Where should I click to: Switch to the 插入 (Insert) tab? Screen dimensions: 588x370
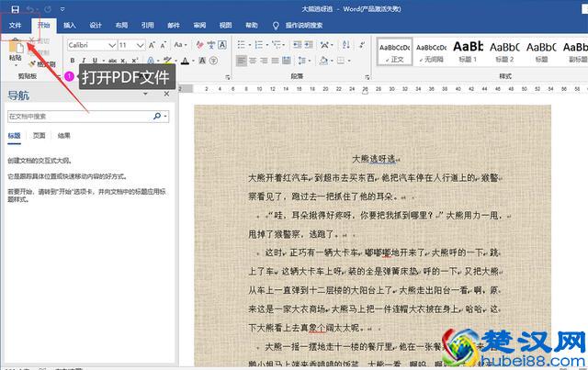tap(70, 26)
